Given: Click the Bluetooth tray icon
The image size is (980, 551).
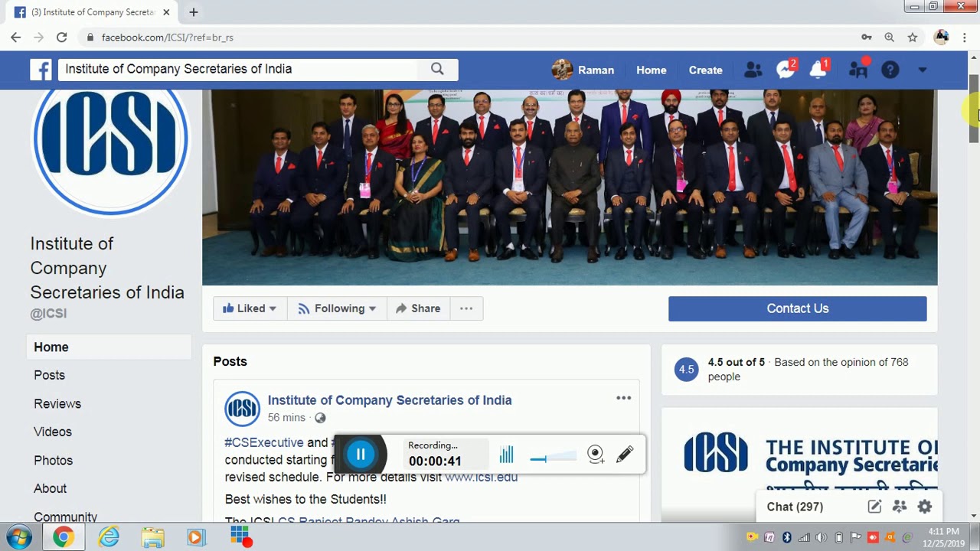Looking at the screenshot, I should pyautogui.click(x=786, y=537).
